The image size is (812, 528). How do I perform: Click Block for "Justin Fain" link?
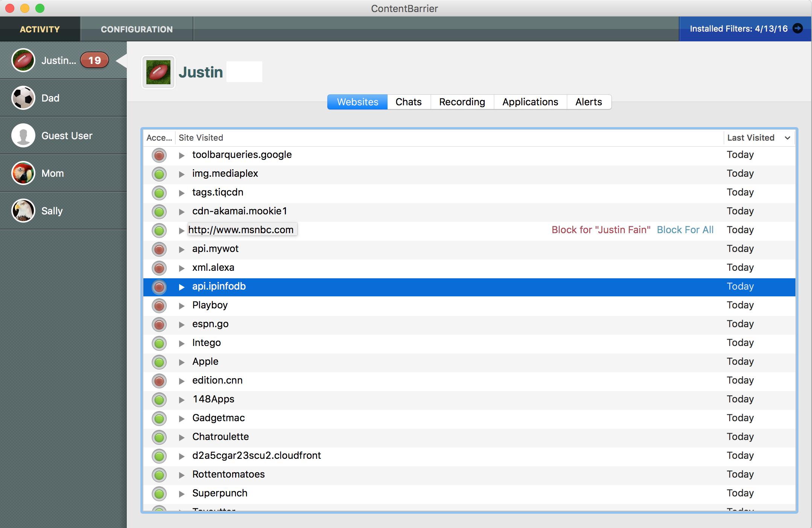pyautogui.click(x=601, y=230)
